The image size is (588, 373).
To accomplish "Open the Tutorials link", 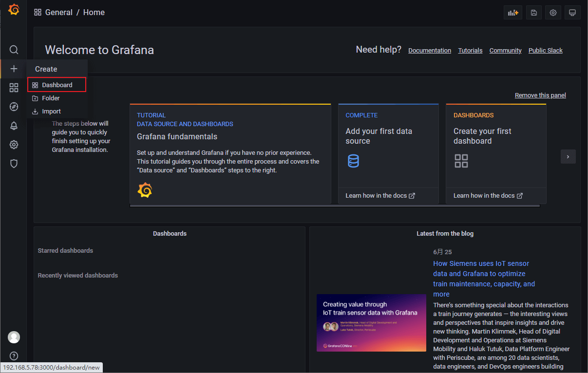I will coord(470,51).
